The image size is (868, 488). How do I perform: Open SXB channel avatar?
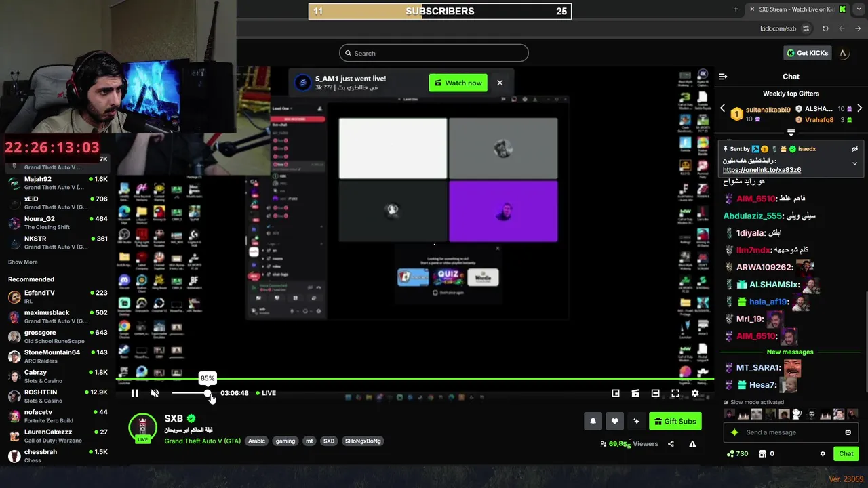[x=142, y=427]
